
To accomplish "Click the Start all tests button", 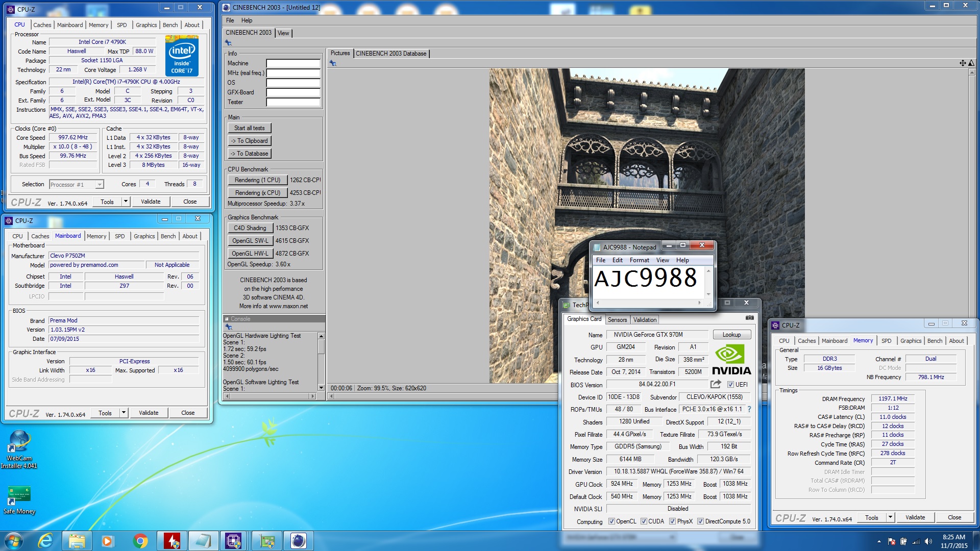I will 250,128.
